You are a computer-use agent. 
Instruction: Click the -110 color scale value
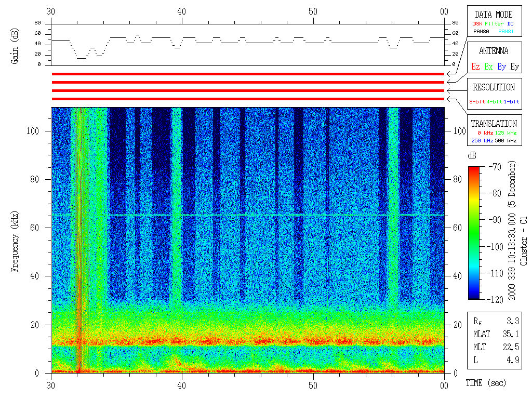495,273
